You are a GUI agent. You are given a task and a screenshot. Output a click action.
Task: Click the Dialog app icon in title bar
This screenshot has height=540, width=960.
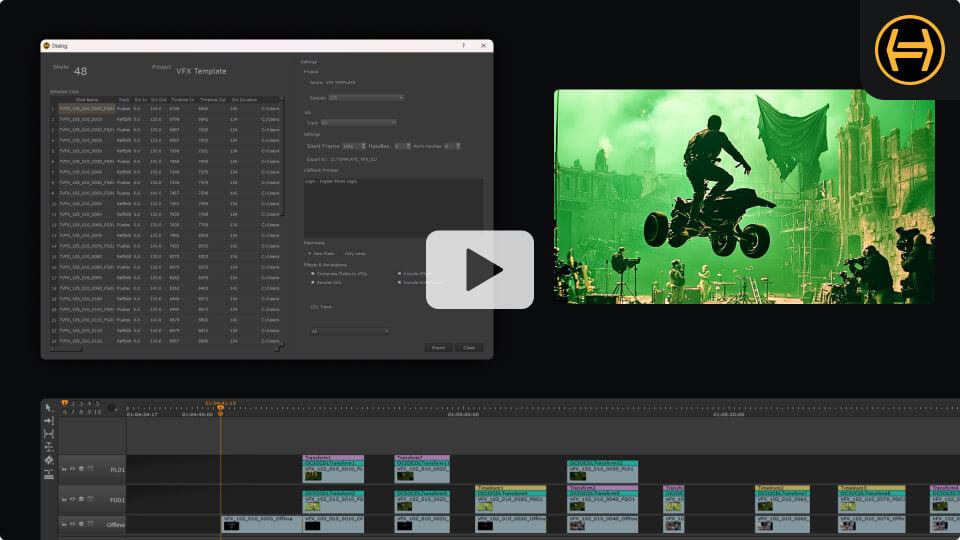[x=46, y=46]
